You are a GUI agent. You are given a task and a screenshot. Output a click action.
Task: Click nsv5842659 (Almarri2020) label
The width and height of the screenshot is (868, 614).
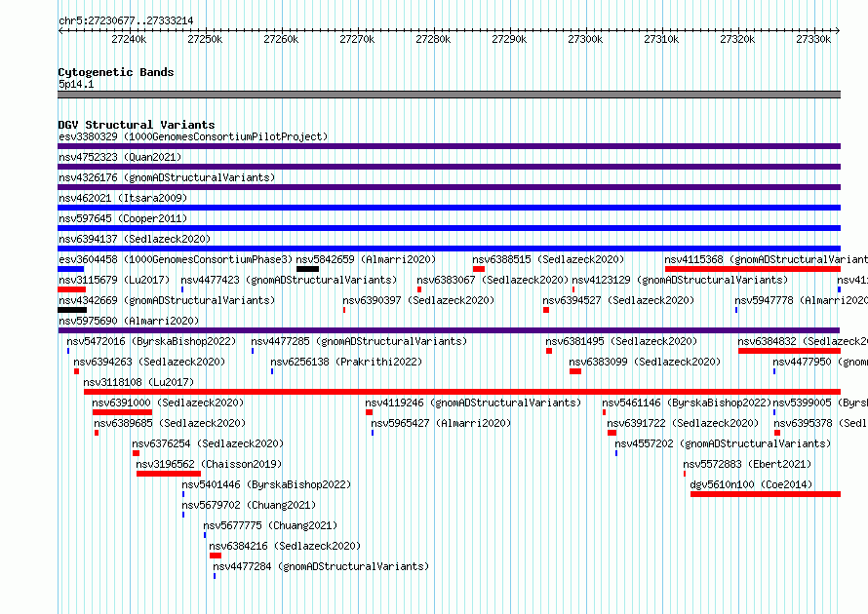point(366,259)
